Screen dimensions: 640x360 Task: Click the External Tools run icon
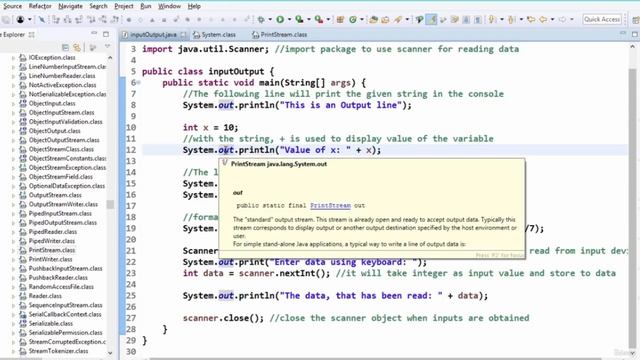point(318,19)
